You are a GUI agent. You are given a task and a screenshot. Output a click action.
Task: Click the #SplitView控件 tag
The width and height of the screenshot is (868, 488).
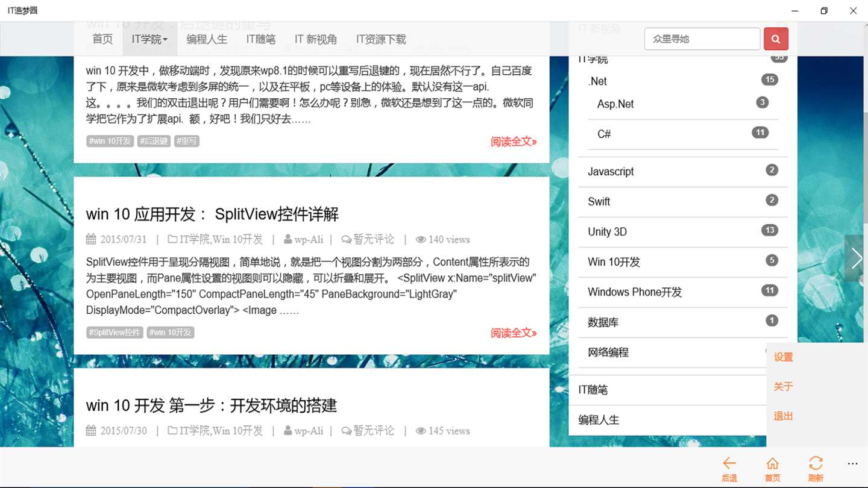point(115,333)
